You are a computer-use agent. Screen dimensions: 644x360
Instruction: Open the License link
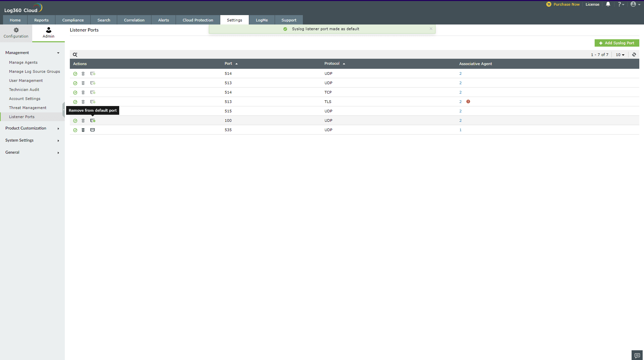point(592,4)
